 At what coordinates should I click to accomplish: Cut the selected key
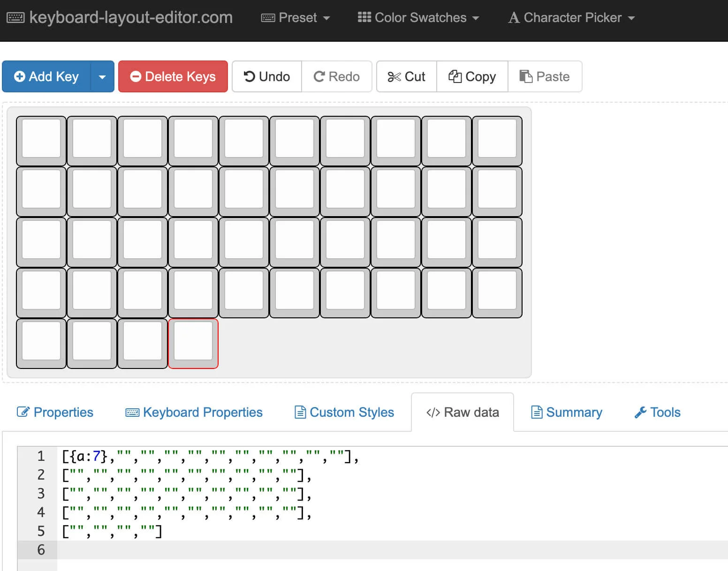pyautogui.click(x=406, y=76)
